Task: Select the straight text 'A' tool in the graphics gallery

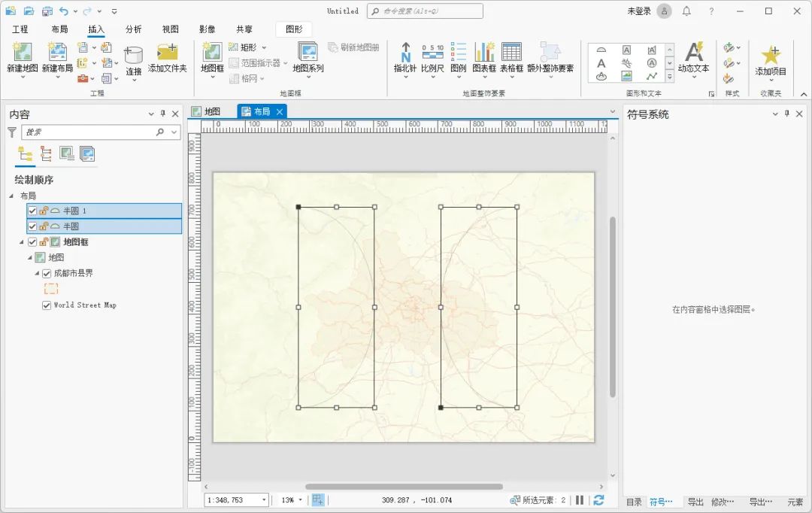Action: coord(601,63)
